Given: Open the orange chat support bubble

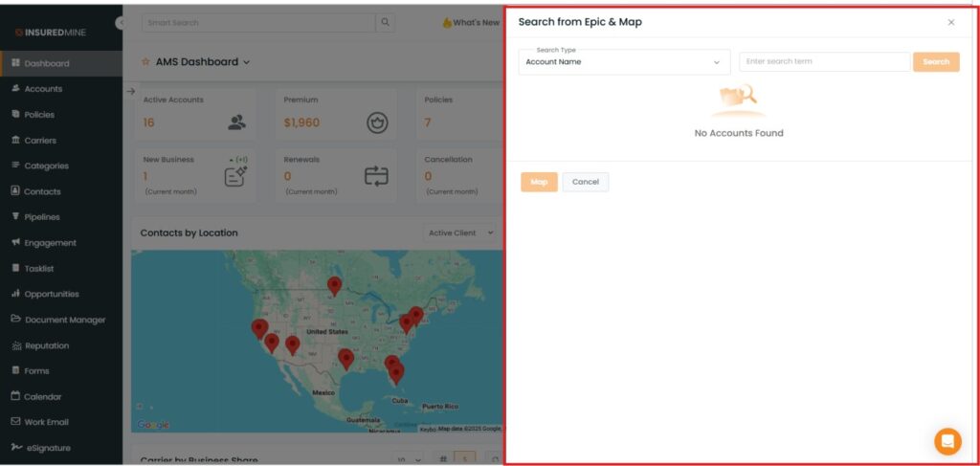Looking at the screenshot, I should [x=947, y=441].
